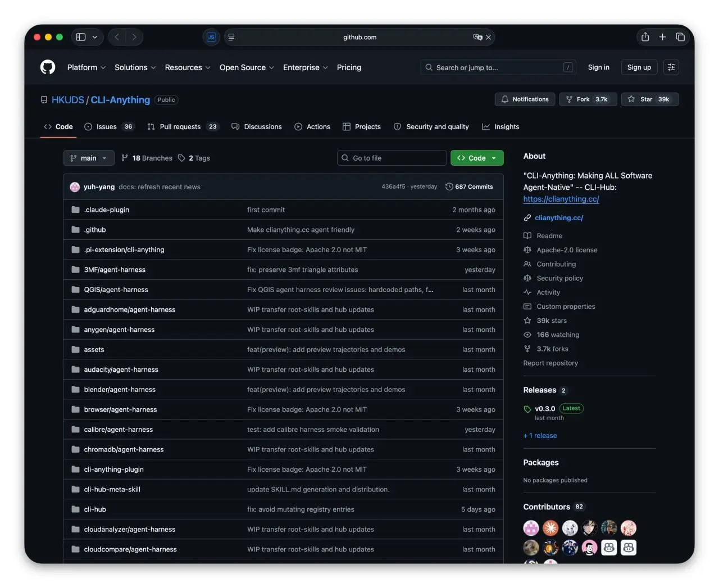Click the github.com address bar
Image resolution: width=719 pixels, height=588 pixels.
coord(359,37)
